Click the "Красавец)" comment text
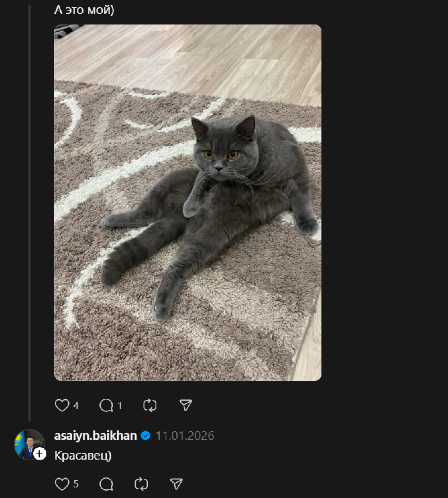 coord(83,456)
